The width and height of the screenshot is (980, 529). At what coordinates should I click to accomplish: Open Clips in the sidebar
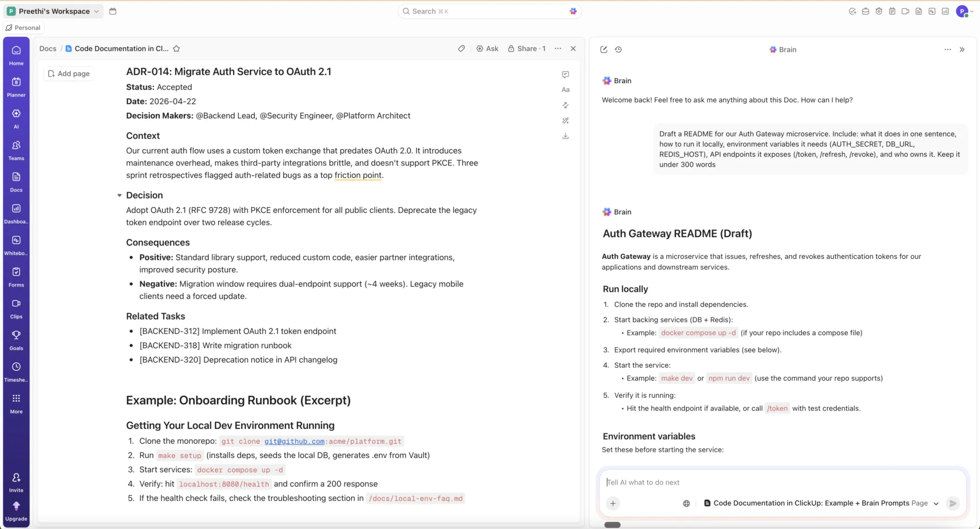pyautogui.click(x=16, y=308)
